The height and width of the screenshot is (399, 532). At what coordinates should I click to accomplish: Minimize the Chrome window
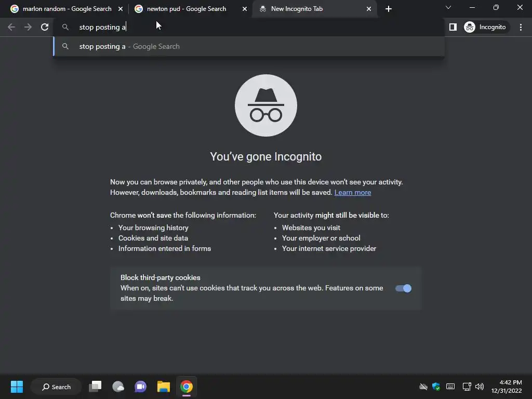tap(472, 7)
